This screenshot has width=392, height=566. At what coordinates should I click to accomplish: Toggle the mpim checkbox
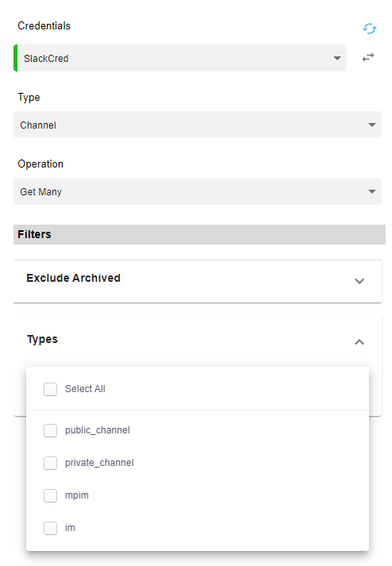click(50, 495)
